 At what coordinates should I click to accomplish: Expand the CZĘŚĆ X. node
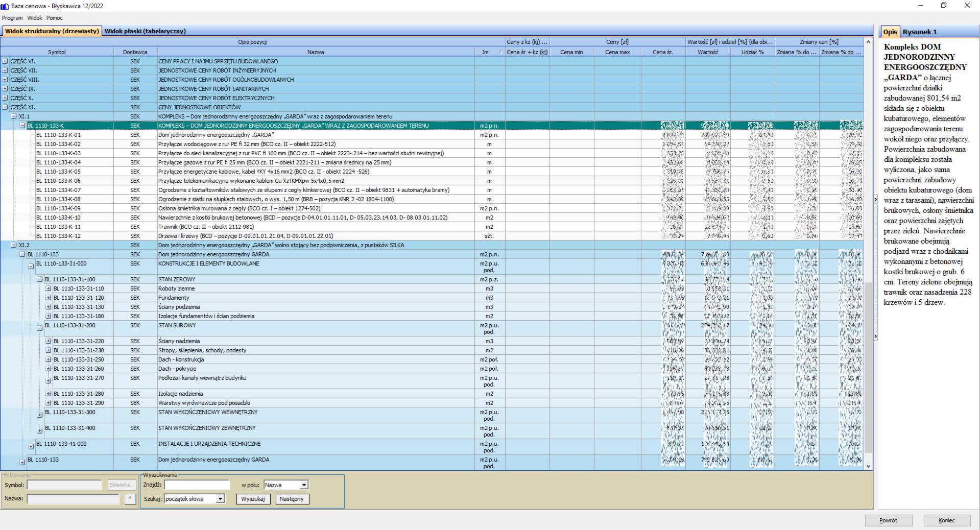click(5, 98)
